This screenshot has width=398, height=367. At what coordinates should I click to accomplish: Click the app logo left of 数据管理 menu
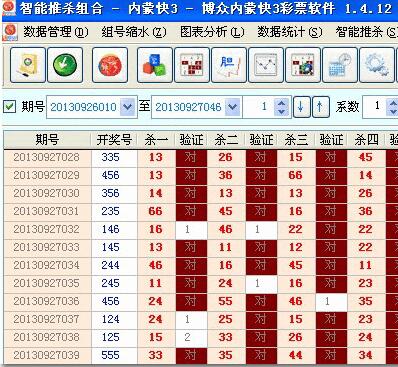point(10,32)
